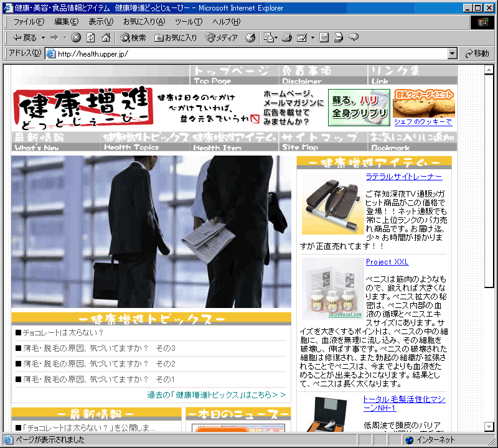
Task: Open the Health Item navigation tab
Action: click(x=235, y=142)
